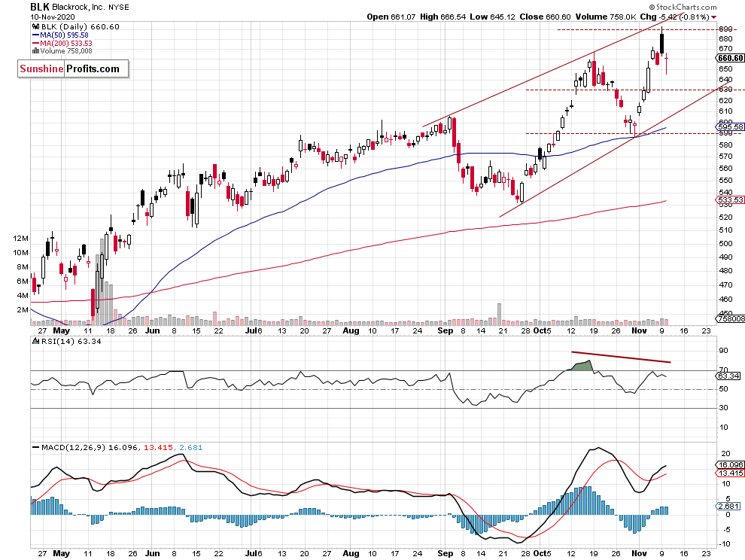Image resolution: width=745 pixels, height=560 pixels.
Task: Click Jul6 on the MACD panel date axis
Action: click(254, 553)
